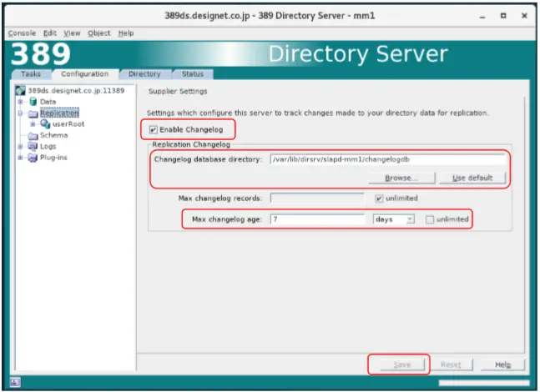Viewport: 540px width, 392px height.
Task: Click the Changelog database directory field
Action: [387, 158]
